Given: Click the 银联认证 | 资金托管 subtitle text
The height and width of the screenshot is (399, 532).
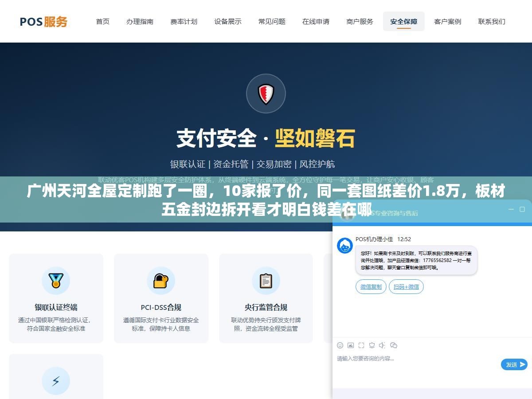Looking at the screenshot, I should pyautogui.click(x=253, y=164).
